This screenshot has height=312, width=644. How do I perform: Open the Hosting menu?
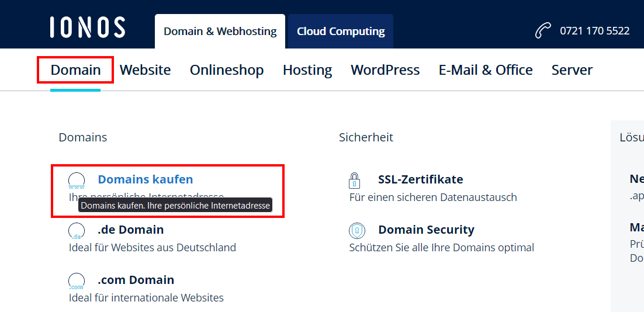(x=307, y=70)
